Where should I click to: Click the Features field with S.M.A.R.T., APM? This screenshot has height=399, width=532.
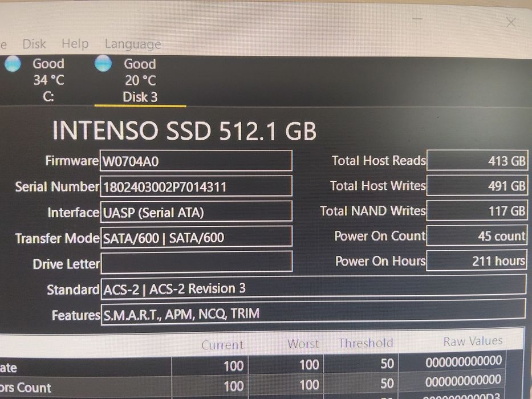click(x=313, y=313)
